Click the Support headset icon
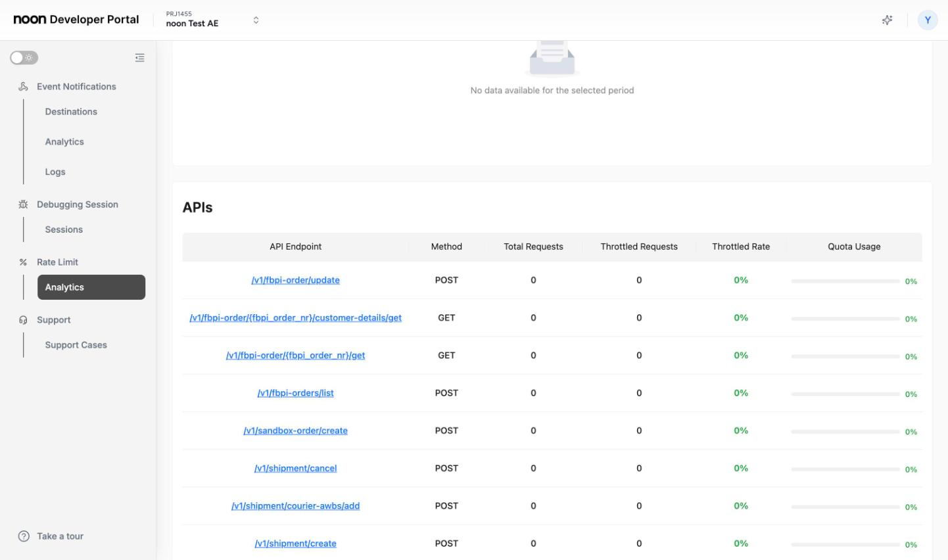The image size is (948, 560). tap(24, 320)
